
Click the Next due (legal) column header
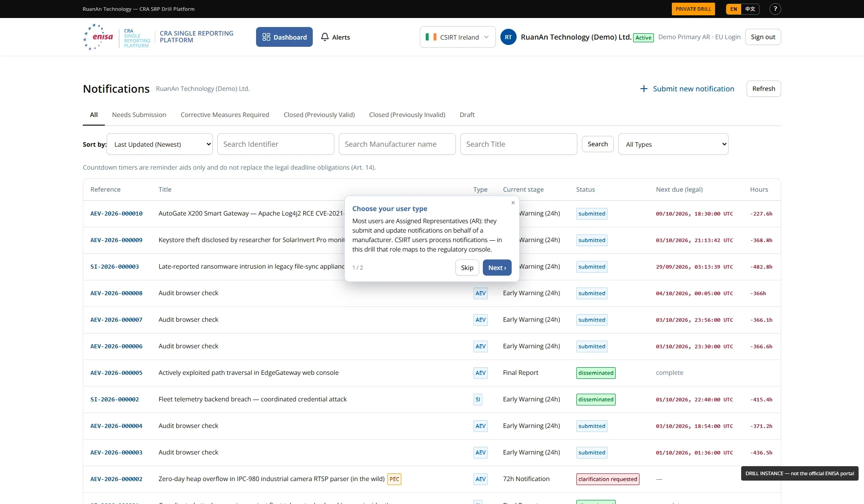(679, 189)
